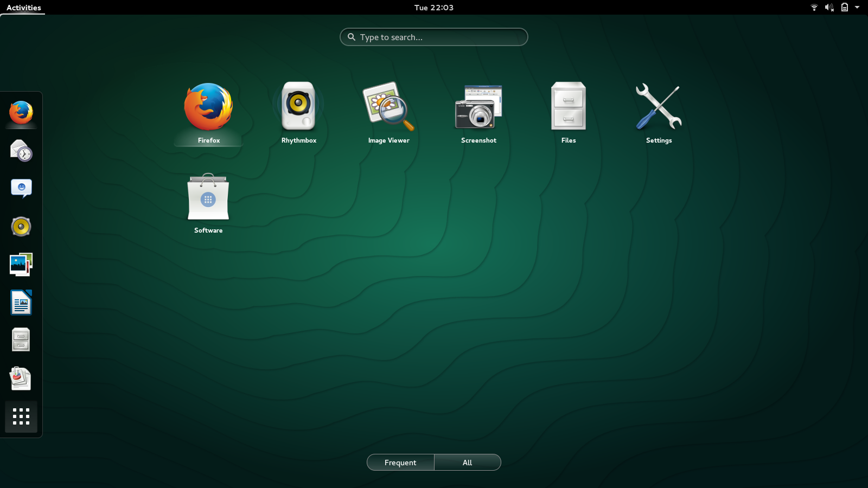Click the muted volume icon
This screenshot has width=868, height=488.
click(829, 8)
